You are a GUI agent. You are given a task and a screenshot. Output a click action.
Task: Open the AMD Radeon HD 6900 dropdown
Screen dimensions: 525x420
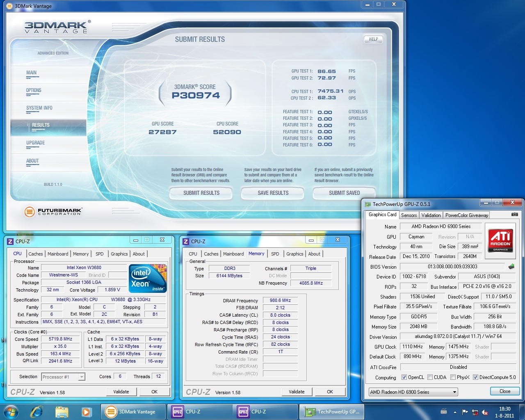click(413, 392)
